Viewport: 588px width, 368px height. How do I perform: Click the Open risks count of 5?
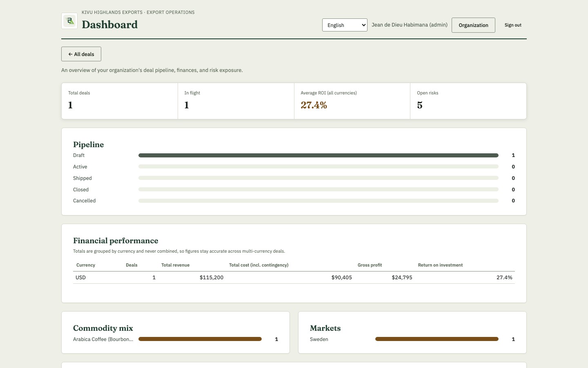tap(420, 105)
